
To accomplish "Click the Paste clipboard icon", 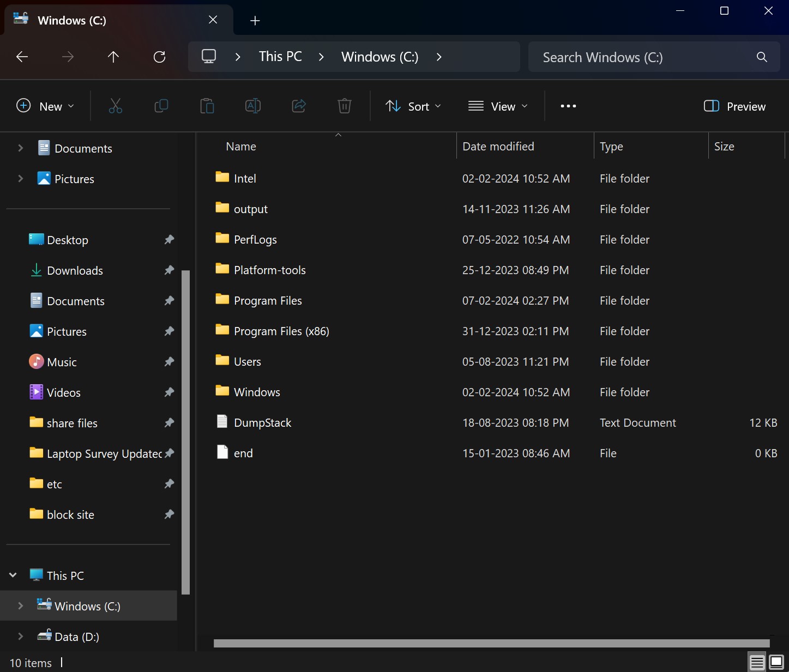I will pyautogui.click(x=207, y=106).
